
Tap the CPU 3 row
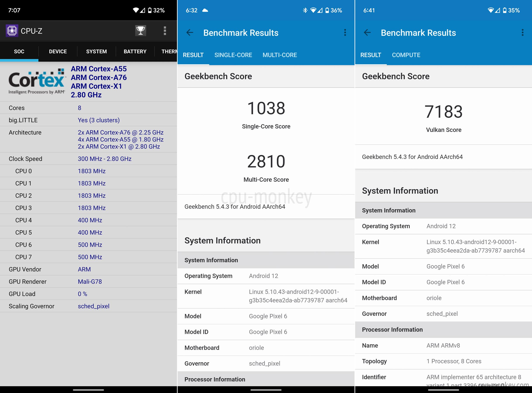(88, 208)
